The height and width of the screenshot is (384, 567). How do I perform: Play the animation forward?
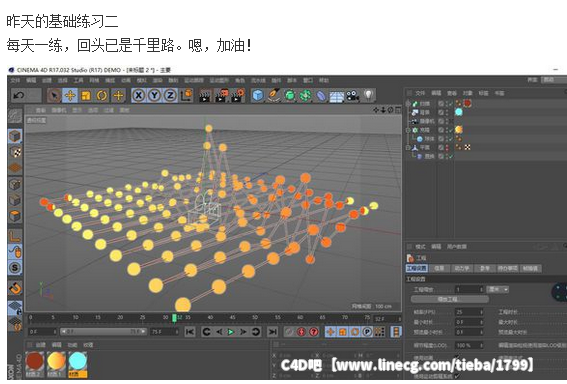tap(231, 332)
